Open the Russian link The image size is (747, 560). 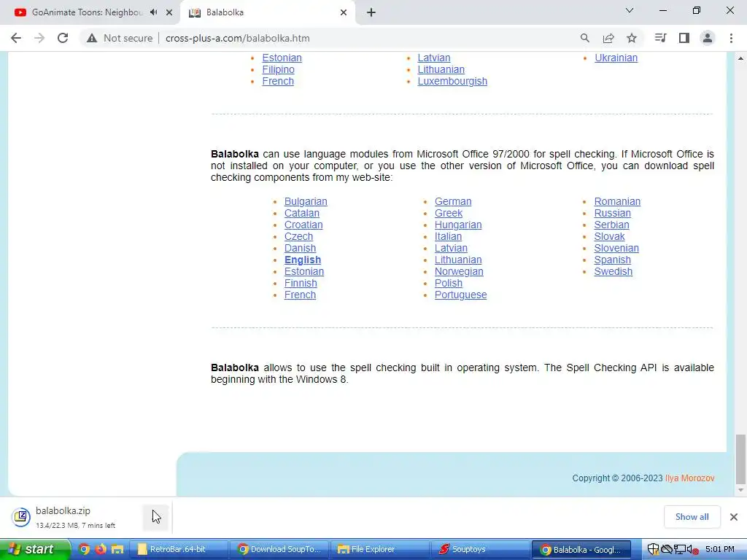point(612,214)
